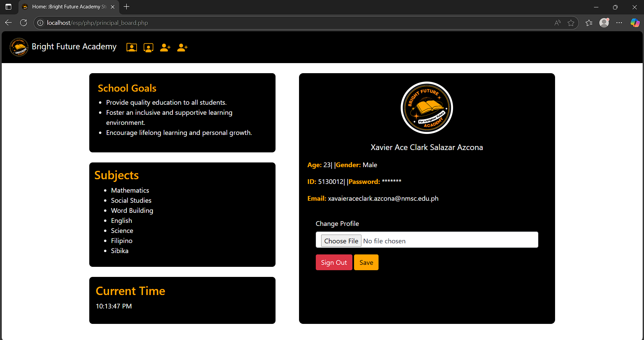Activate Read aloud in the address bar
The image size is (644, 340).
557,22
